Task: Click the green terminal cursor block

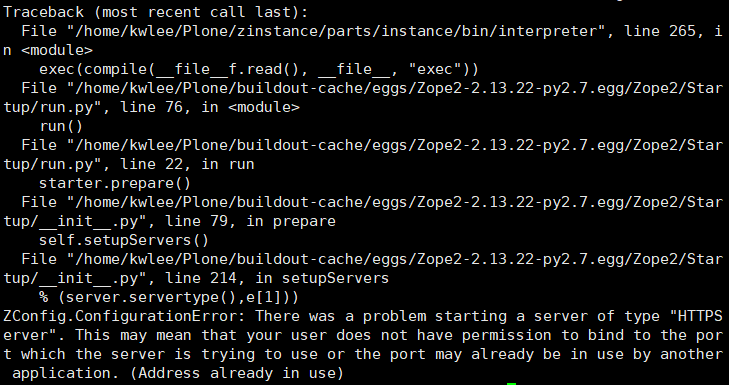Action: (x=511, y=384)
